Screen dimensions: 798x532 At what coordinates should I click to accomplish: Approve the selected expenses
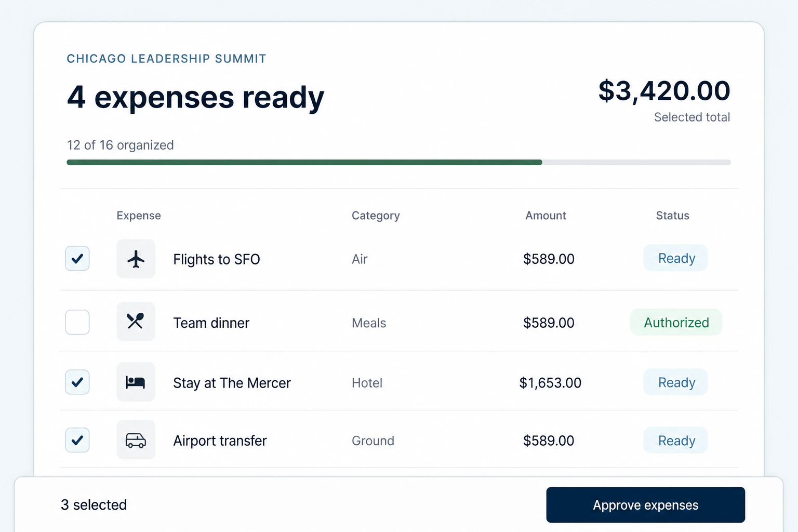[x=645, y=505]
